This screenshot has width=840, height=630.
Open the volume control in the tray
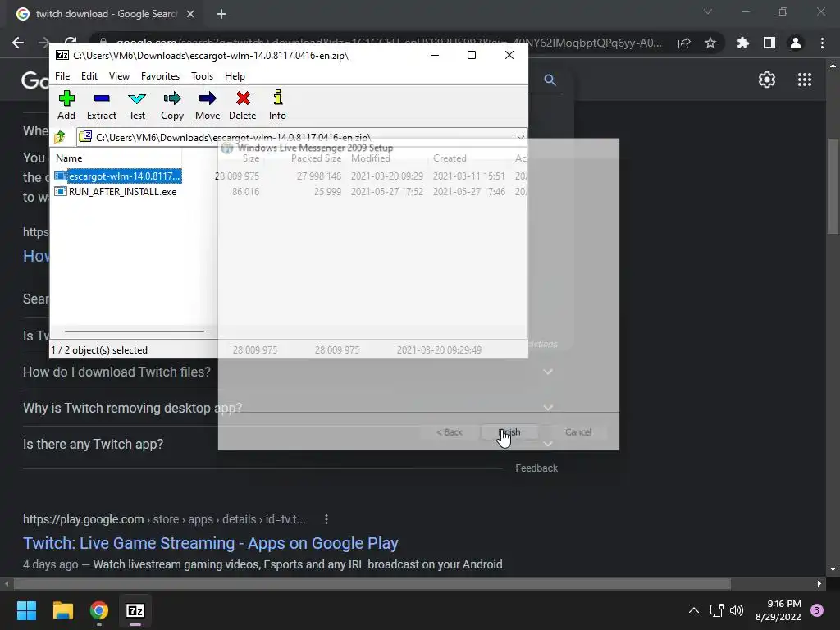click(x=737, y=610)
